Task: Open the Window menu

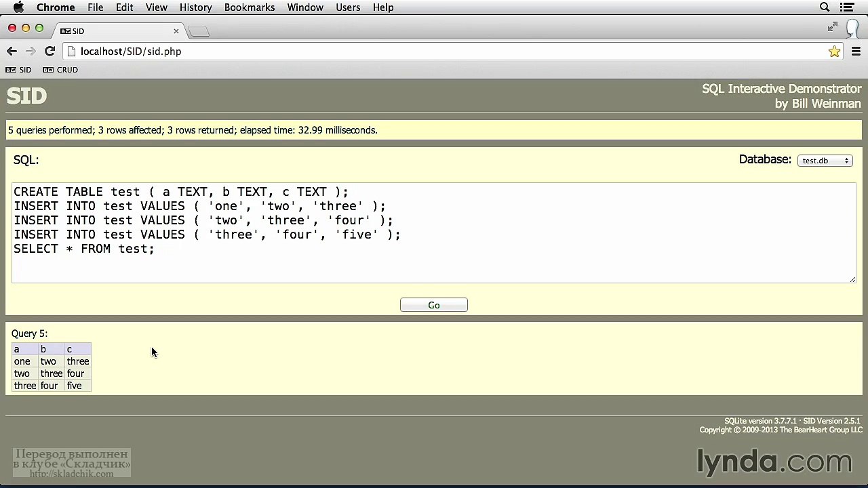Action: point(305,7)
